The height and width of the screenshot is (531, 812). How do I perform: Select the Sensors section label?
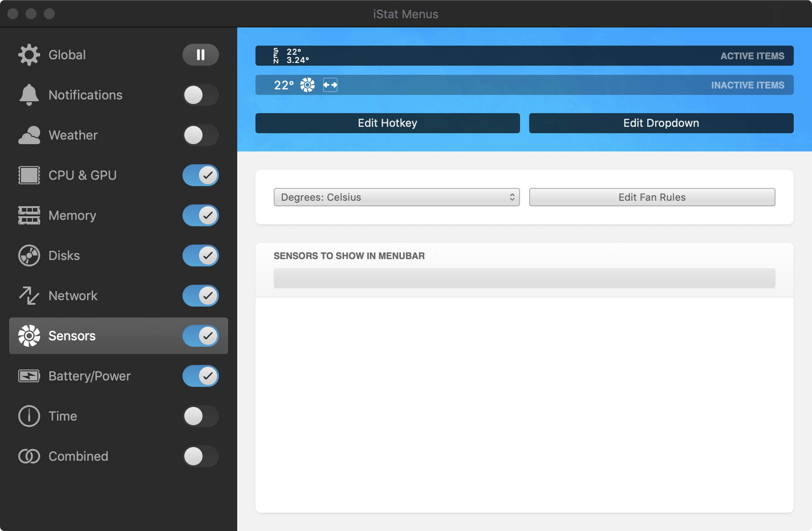click(x=72, y=336)
